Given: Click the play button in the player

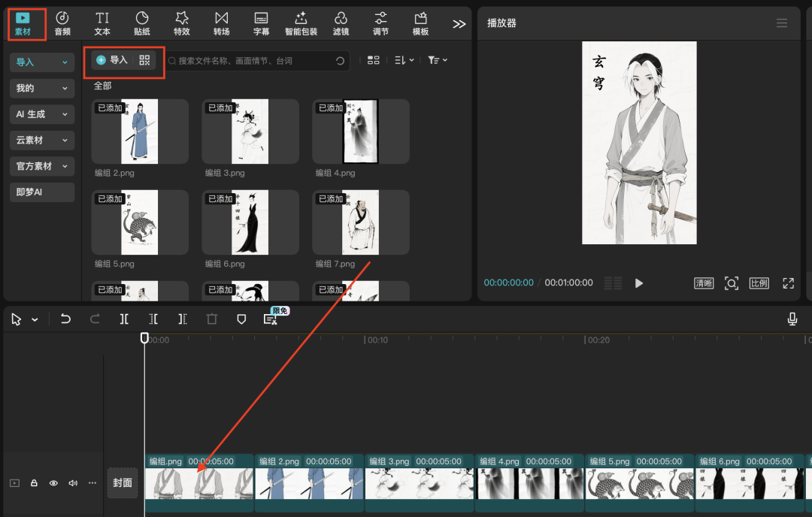Looking at the screenshot, I should tap(639, 283).
